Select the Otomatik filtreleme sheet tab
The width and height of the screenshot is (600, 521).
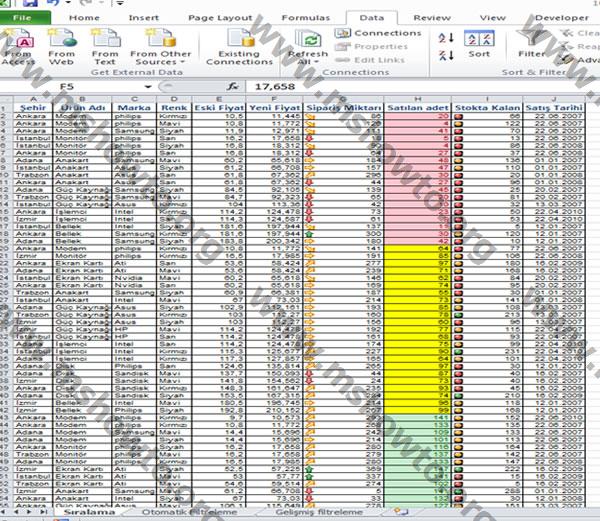[189, 512]
